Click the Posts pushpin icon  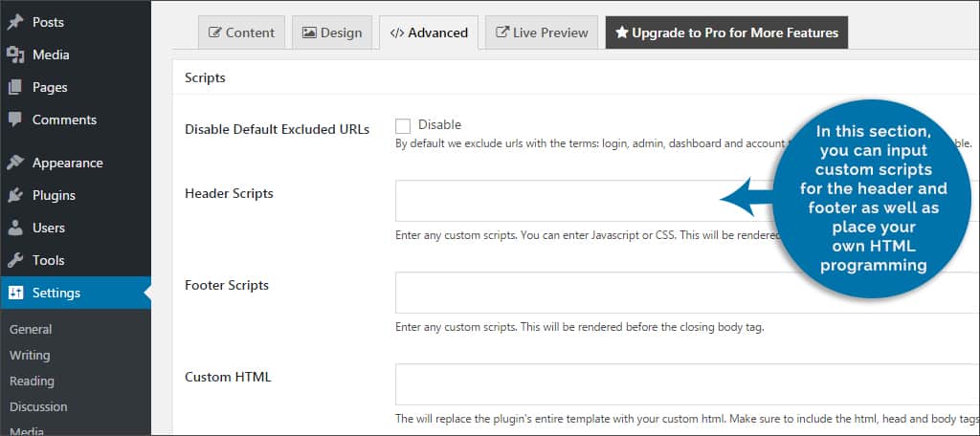[x=15, y=23]
